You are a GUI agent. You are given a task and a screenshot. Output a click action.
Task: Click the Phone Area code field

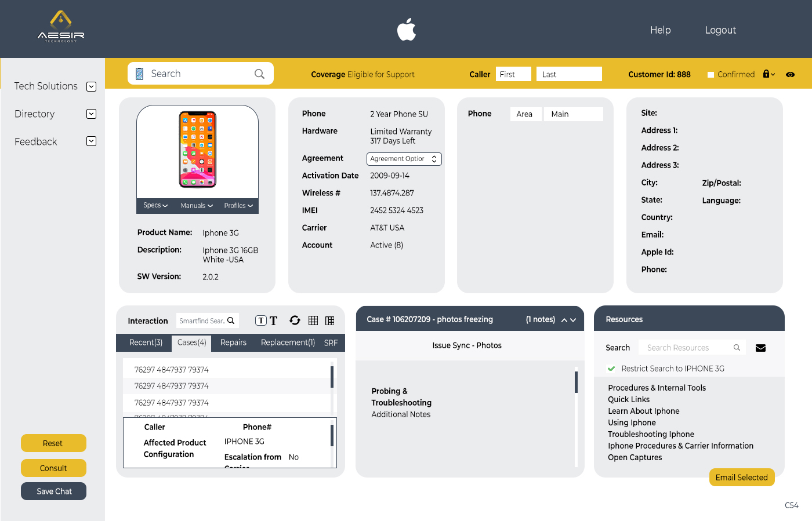click(x=526, y=114)
